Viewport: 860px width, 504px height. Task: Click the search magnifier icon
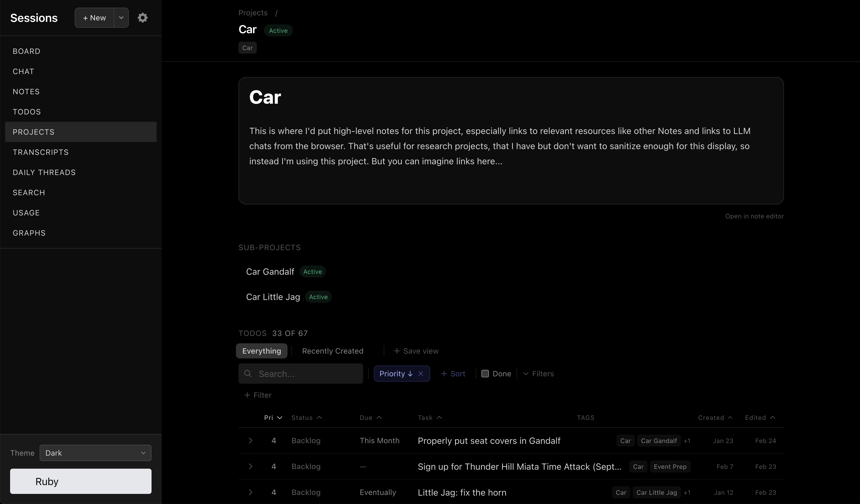click(248, 374)
